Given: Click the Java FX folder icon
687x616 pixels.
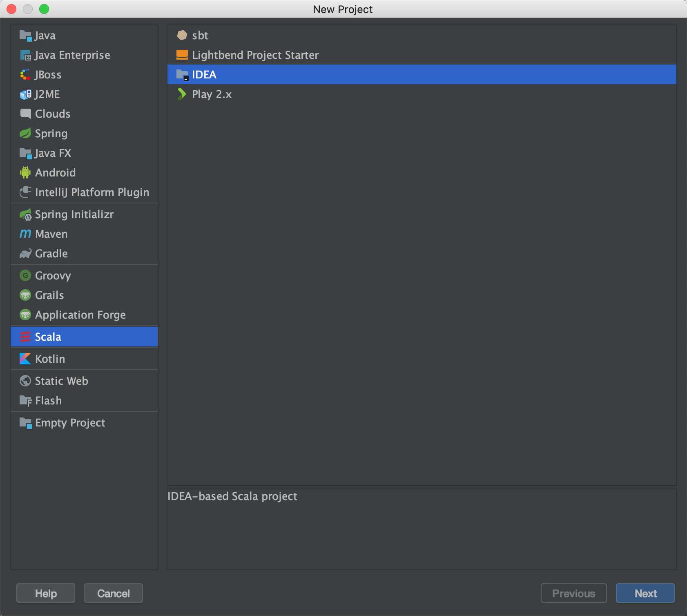Looking at the screenshot, I should click(25, 153).
